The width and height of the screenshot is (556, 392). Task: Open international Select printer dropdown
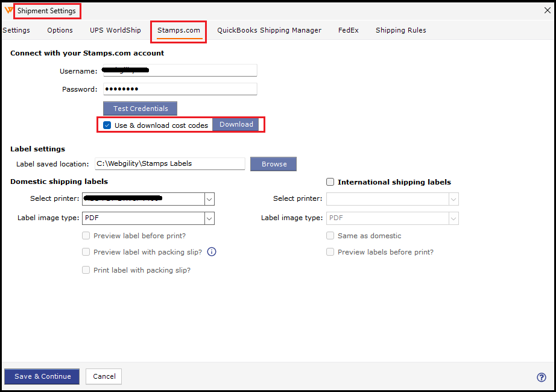click(x=453, y=199)
